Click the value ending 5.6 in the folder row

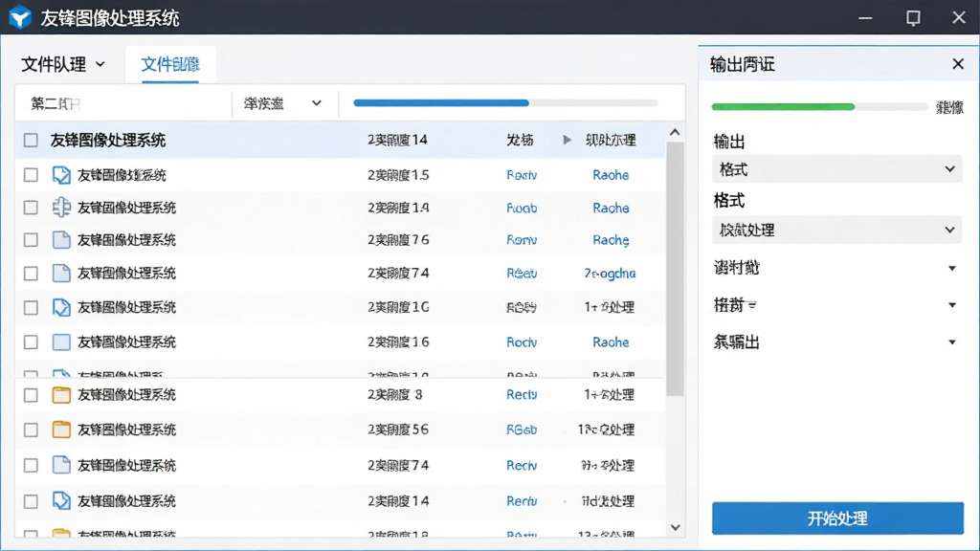(x=397, y=430)
